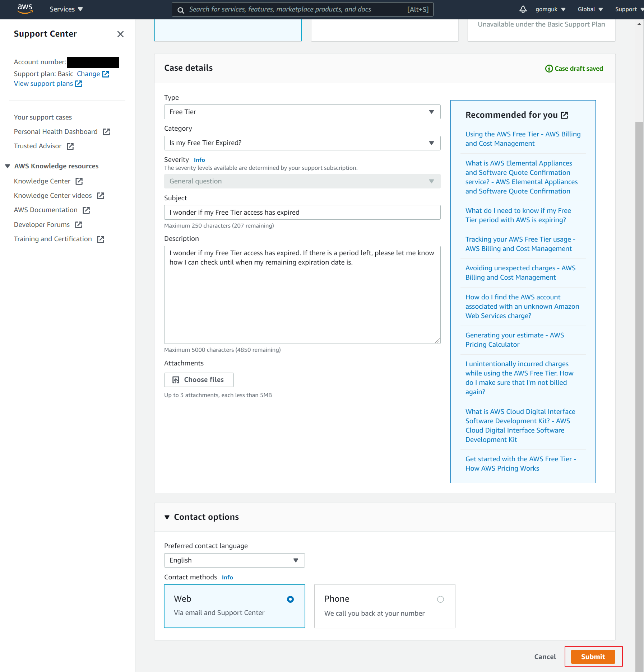
Task: Select the Web contact method radio
Action: (291, 599)
